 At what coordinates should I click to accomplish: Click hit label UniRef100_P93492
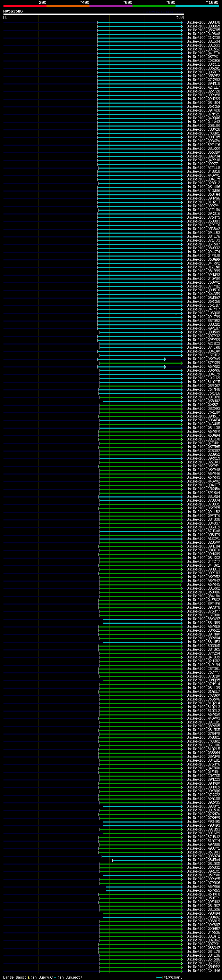point(203,917)
